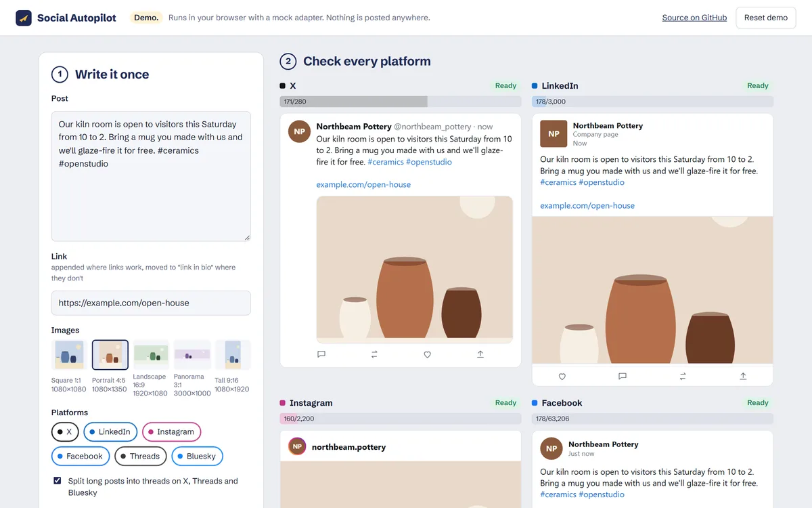Click the Ready badge for Instagram
This screenshot has width=812, height=508.
[505, 403]
